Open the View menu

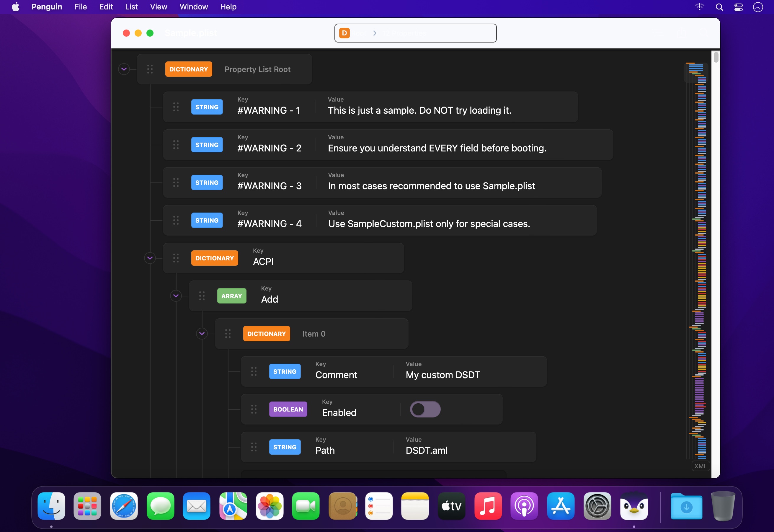pyautogui.click(x=158, y=7)
